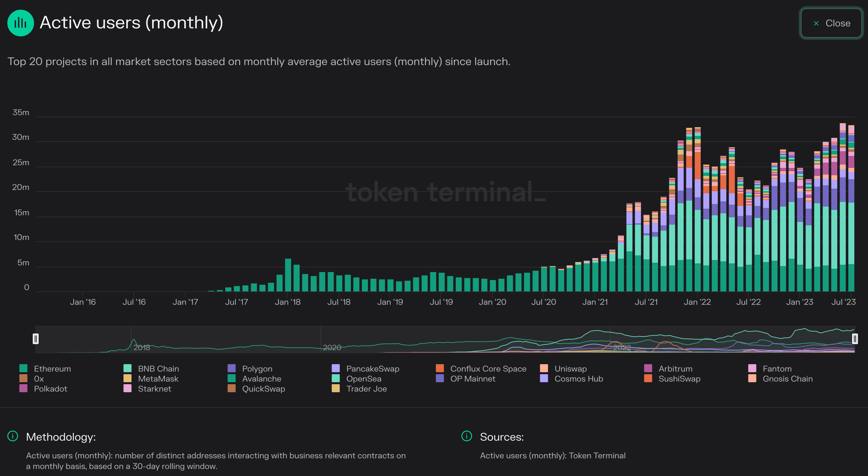This screenshot has height=476, width=868.
Task: Click the tall Jan '18 Ethereum bar
Action: tap(288, 275)
